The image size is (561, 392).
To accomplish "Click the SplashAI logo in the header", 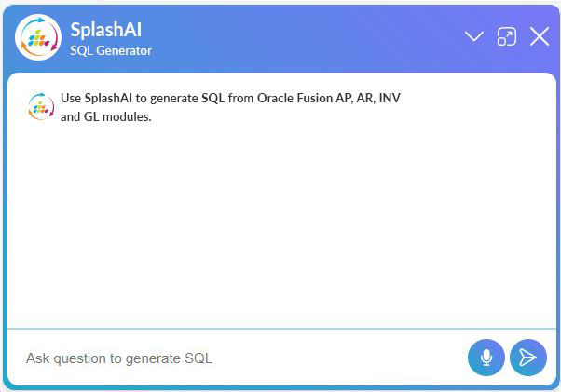I will coord(38,37).
